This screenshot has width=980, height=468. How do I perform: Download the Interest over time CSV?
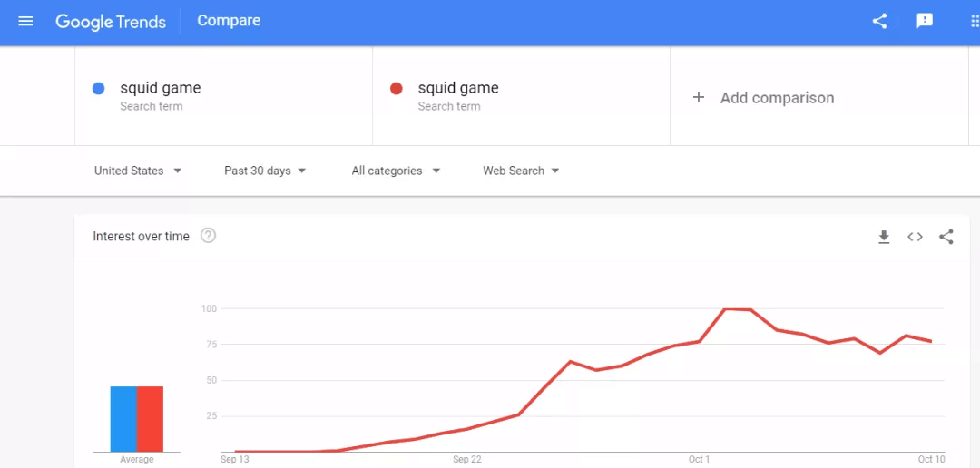click(x=884, y=237)
